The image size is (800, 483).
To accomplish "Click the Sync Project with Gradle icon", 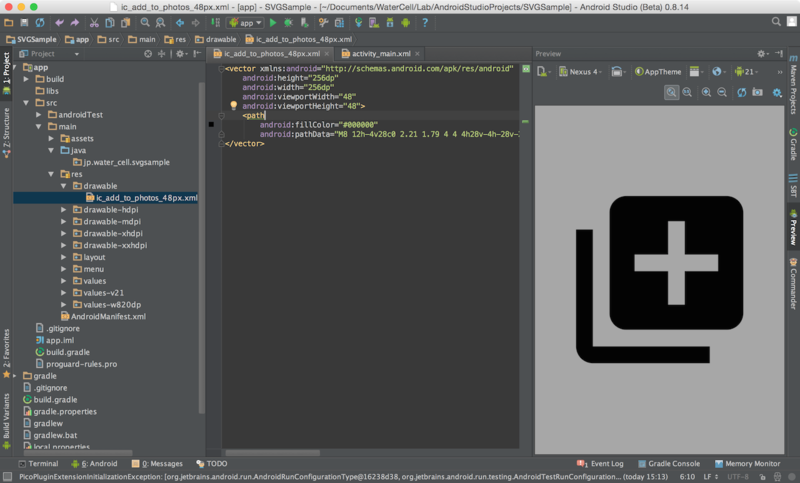I will 359,22.
